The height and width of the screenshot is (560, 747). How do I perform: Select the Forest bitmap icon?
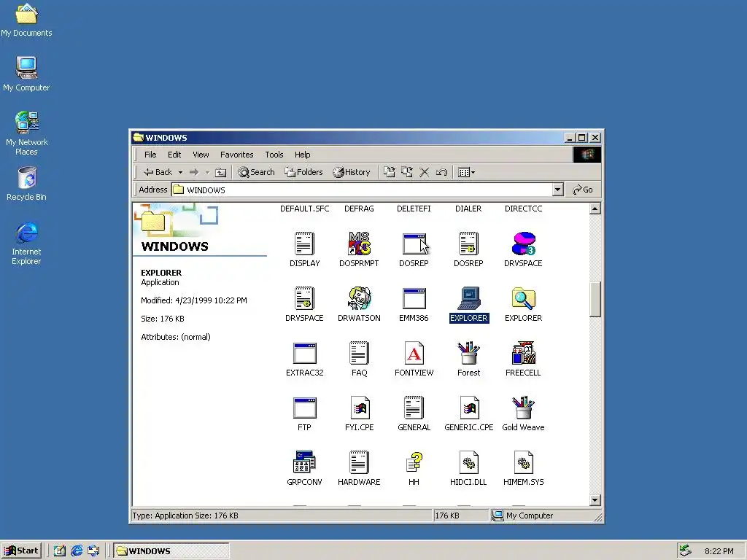pos(469,353)
